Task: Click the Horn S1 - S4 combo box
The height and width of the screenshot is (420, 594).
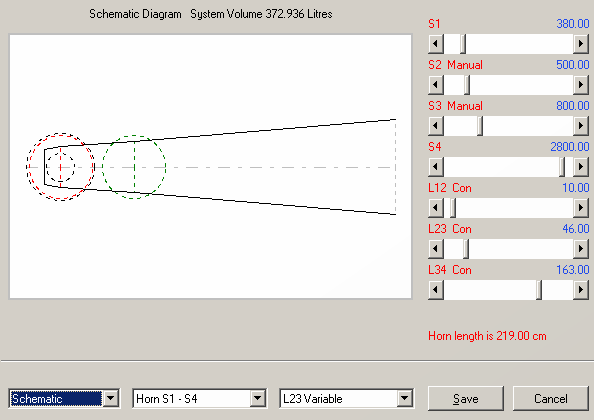Action: [x=199, y=398]
